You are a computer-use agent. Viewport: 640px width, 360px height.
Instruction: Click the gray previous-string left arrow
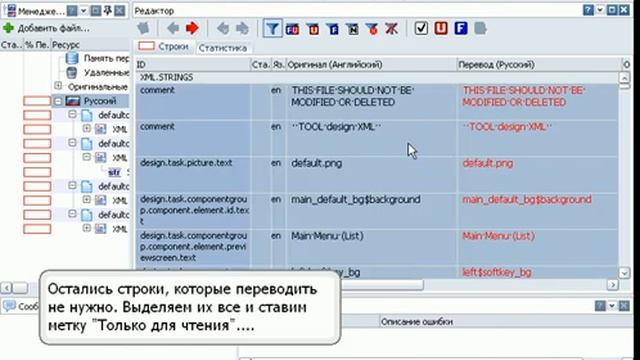173,28
